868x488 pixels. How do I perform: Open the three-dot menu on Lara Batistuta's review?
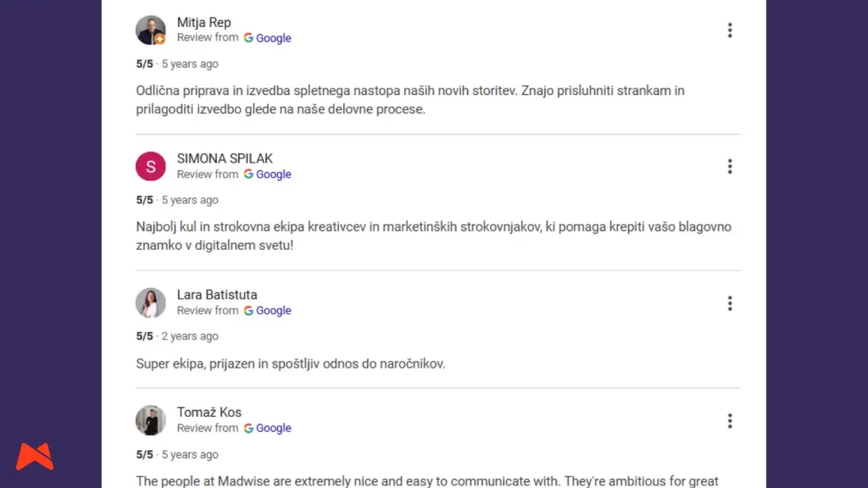(730, 302)
